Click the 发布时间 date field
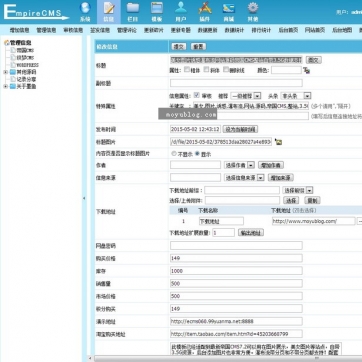This screenshot has width=362, height=362. (x=195, y=129)
